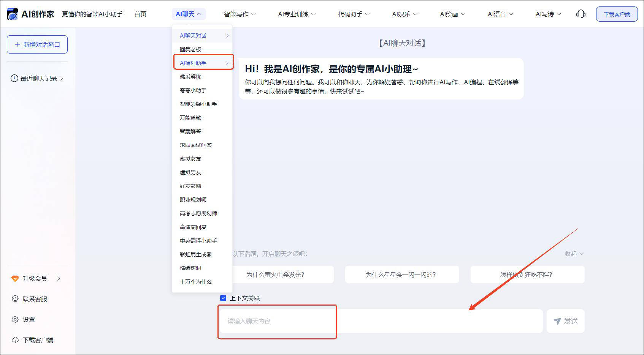Click the 联系客服 smiley face icon

tap(15, 299)
